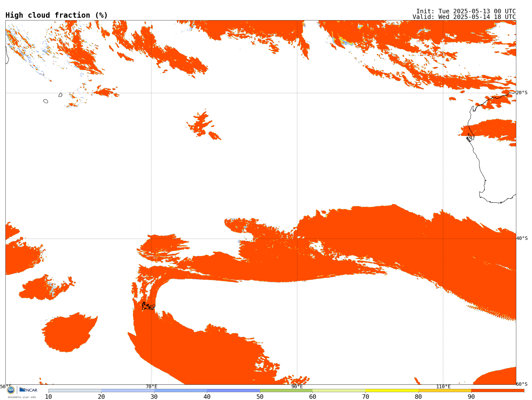This screenshot has width=532, height=400.
Task: Click the 60°S latitude label
Action: tap(522, 384)
